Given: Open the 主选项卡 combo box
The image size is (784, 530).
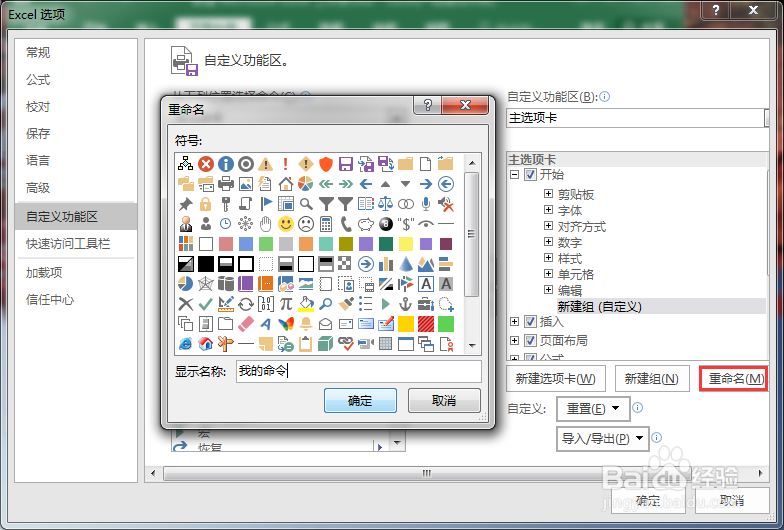Looking at the screenshot, I should 637,118.
